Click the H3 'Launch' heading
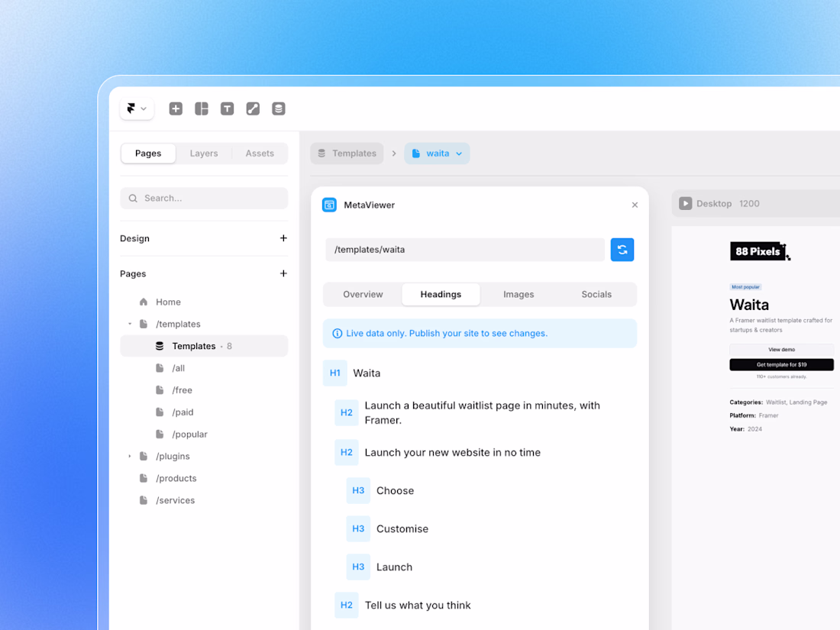The image size is (840, 630). point(394,567)
